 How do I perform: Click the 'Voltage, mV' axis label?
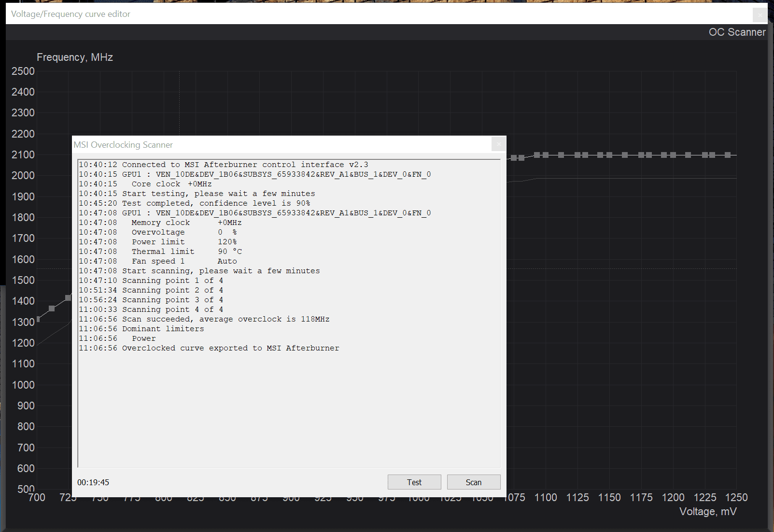pos(708,512)
